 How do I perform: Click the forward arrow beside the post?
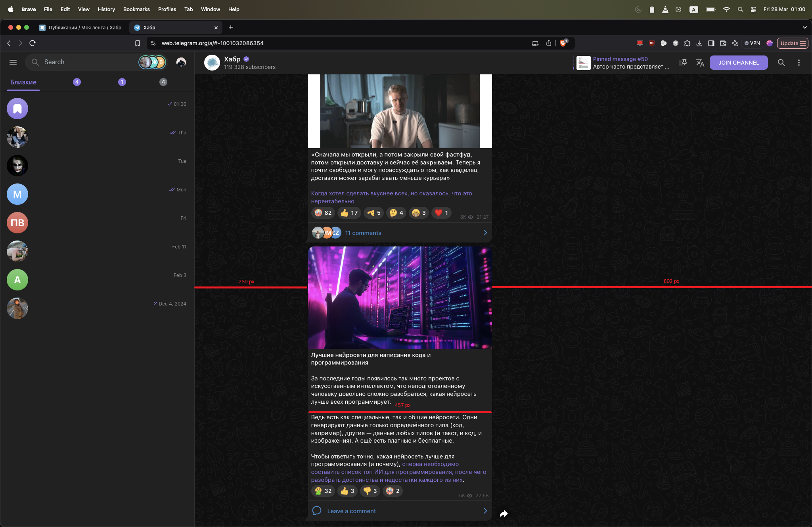pos(504,514)
